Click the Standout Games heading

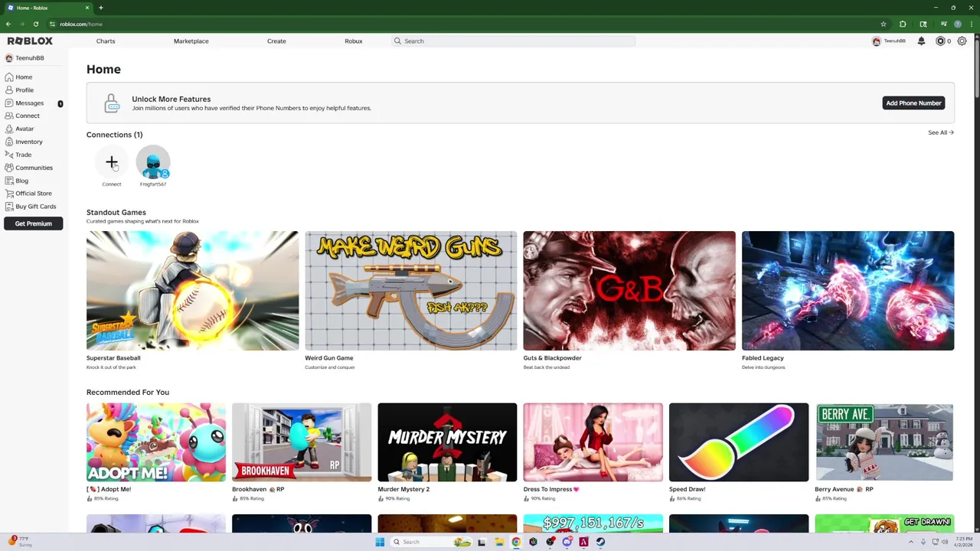click(x=116, y=213)
